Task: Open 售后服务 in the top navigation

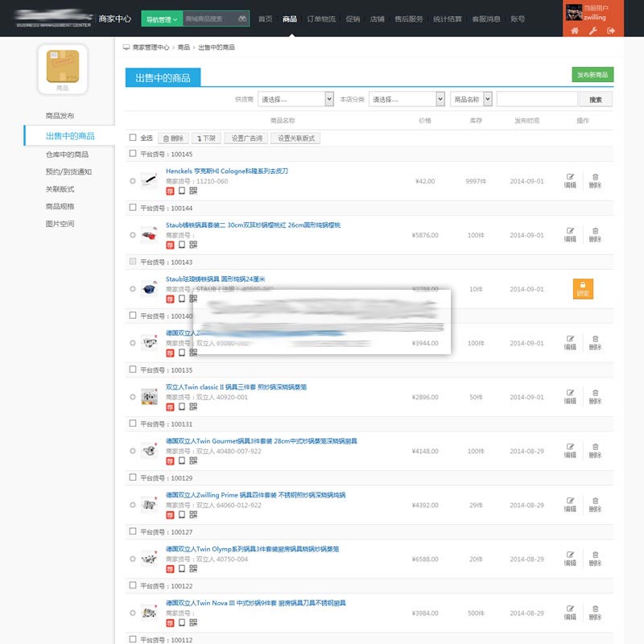Action: 409,19
